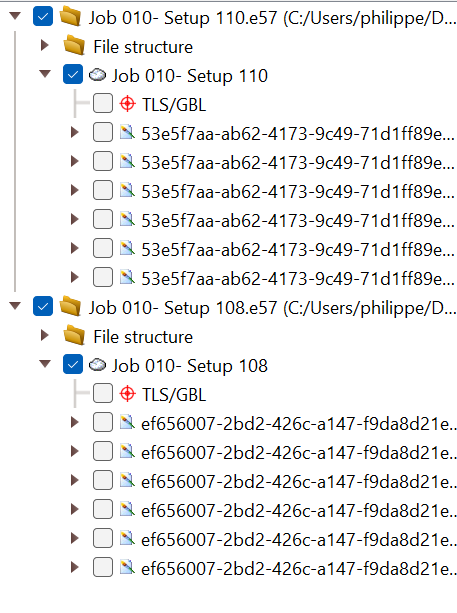
Task: Select the TLS/GBL label under Setup 110
Action: 174,105
